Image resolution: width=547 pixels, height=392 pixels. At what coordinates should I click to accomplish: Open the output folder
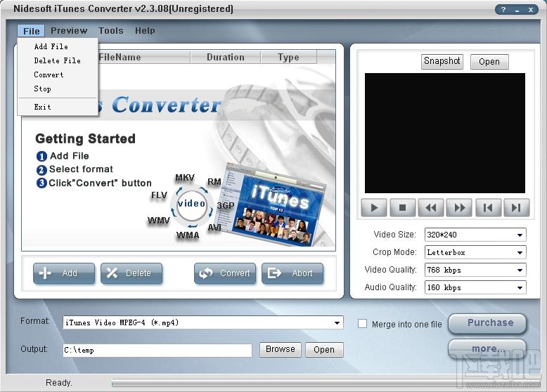324,350
